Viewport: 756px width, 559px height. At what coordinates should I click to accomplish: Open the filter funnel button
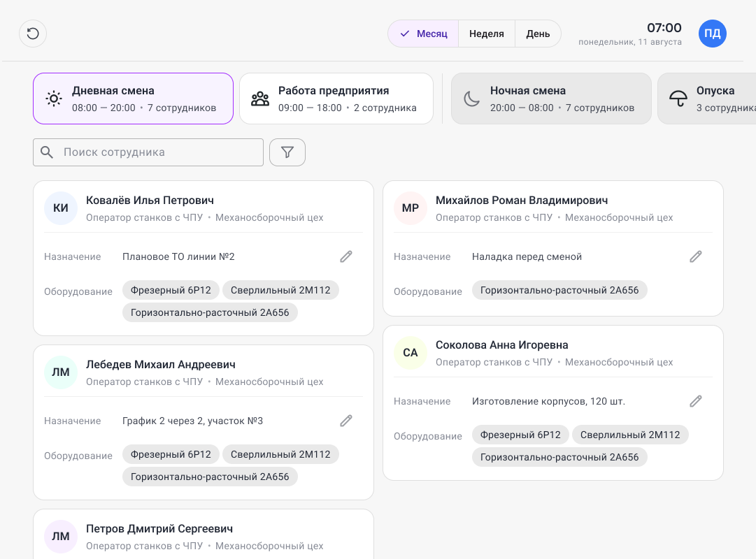[287, 152]
